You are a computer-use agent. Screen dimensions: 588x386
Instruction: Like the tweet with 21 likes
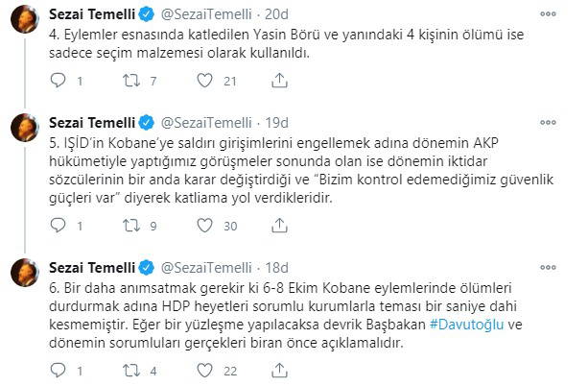pyautogui.click(x=200, y=83)
